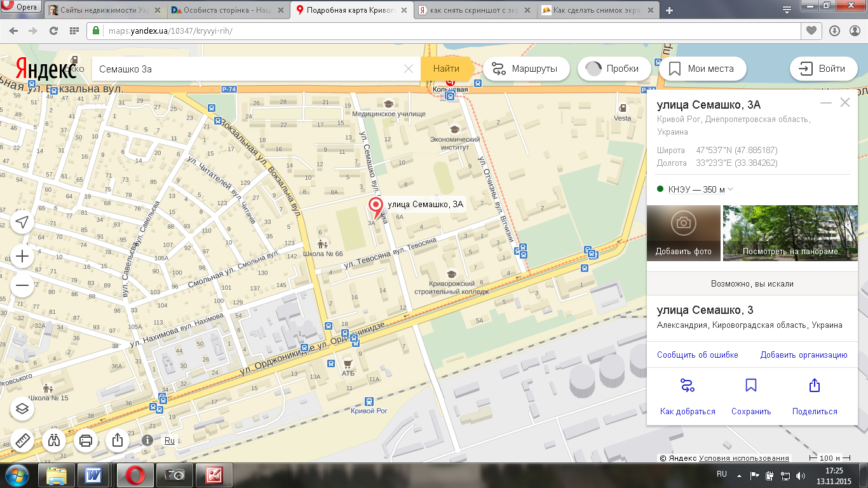Enable panoramas with the binoculars button
868x488 pixels.
pyautogui.click(x=54, y=440)
